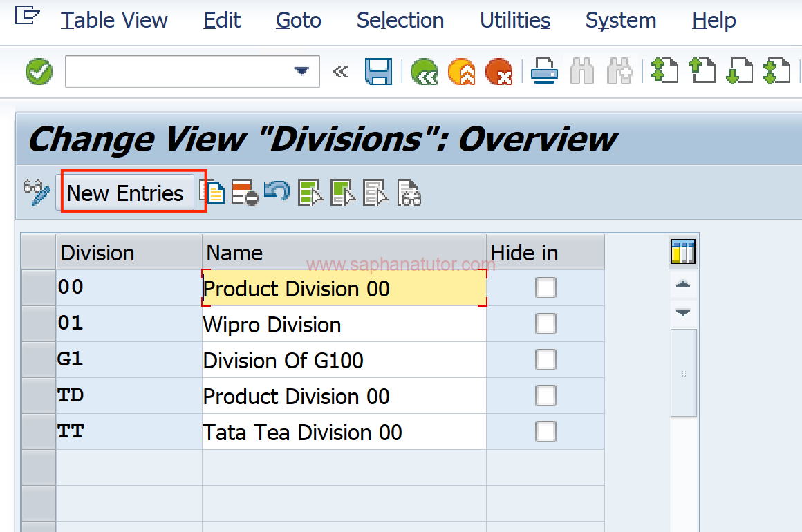The image size is (802, 532).
Task: Click the Delete row icon
Action: [245, 192]
